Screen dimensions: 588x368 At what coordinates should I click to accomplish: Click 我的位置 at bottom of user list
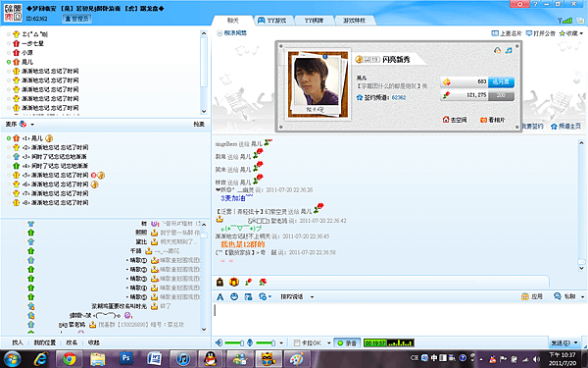click(45, 342)
